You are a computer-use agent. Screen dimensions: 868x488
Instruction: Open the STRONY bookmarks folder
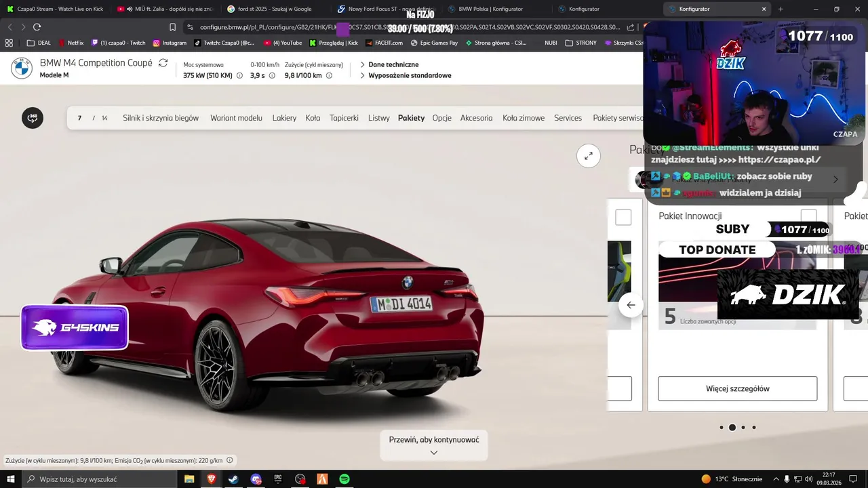[x=580, y=43]
